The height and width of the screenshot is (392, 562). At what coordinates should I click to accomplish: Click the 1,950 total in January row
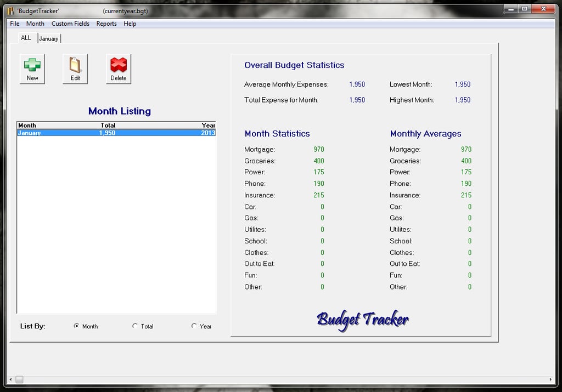pyautogui.click(x=107, y=133)
